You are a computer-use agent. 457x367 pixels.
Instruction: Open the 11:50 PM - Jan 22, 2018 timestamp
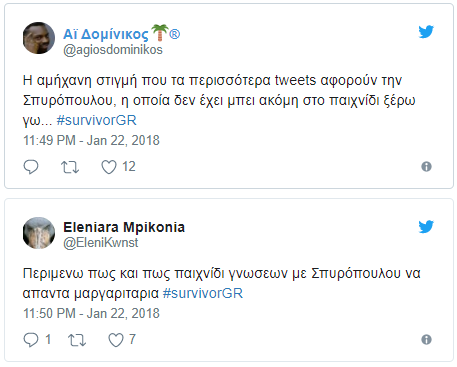coord(91,313)
